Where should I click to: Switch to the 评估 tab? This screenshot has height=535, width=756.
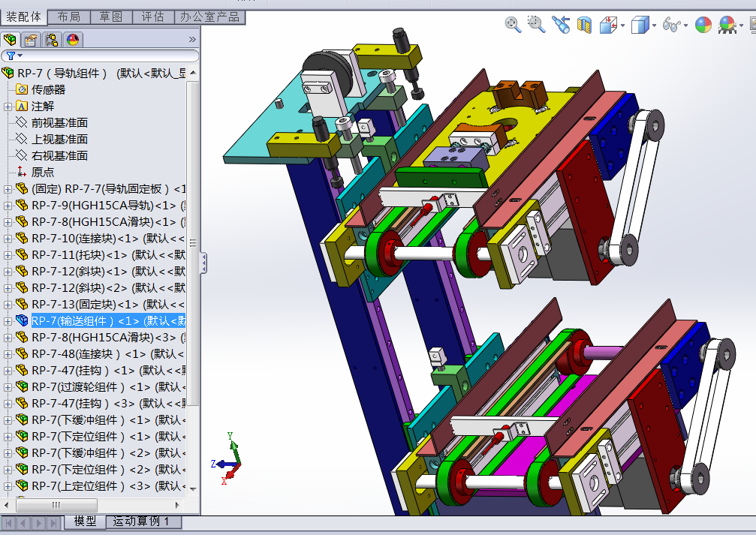[153, 17]
